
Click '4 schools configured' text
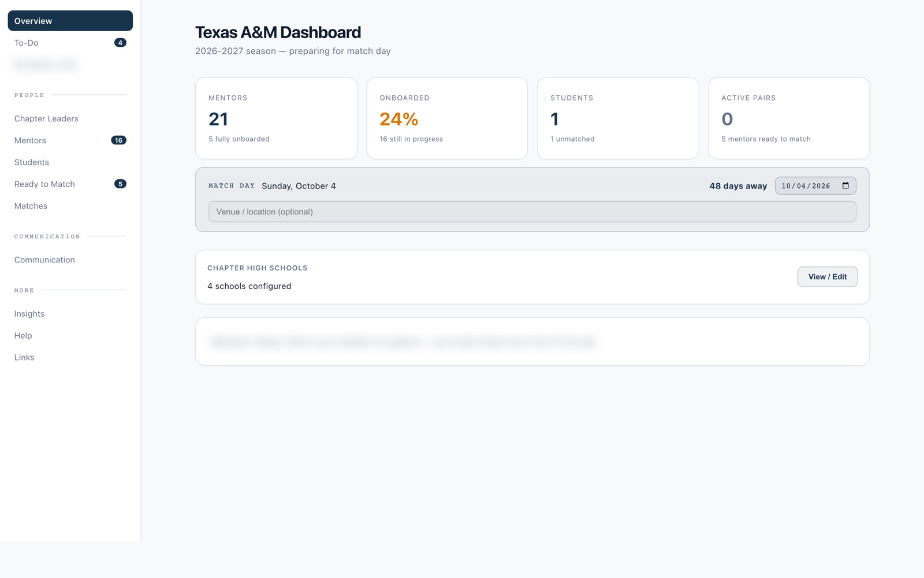point(249,286)
